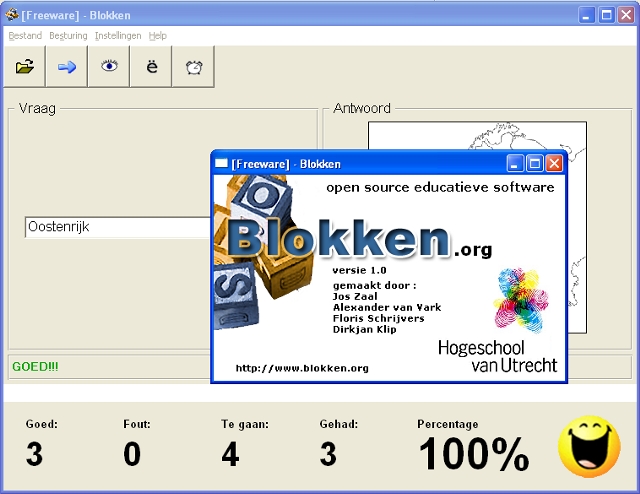Click the main Blokken window title icon
The width and height of the screenshot is (640, 494).
12,15
